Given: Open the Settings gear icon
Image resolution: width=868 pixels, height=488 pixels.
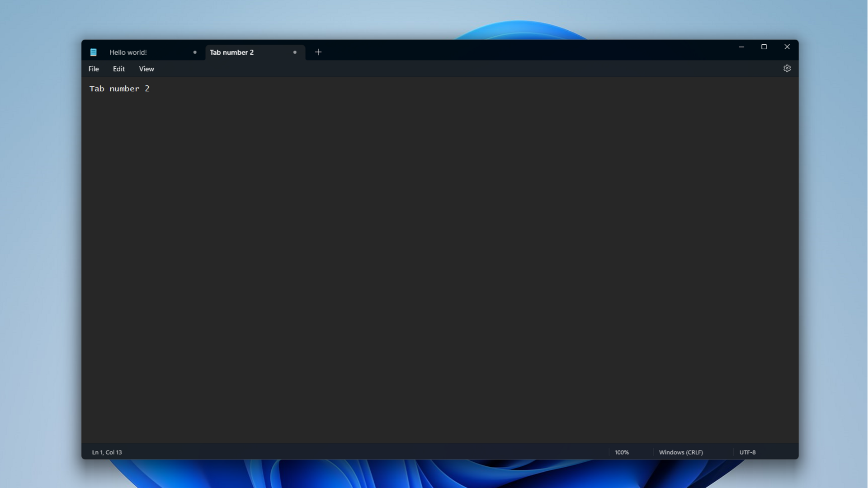Looking at the screenshot, I should click(787, 68).
